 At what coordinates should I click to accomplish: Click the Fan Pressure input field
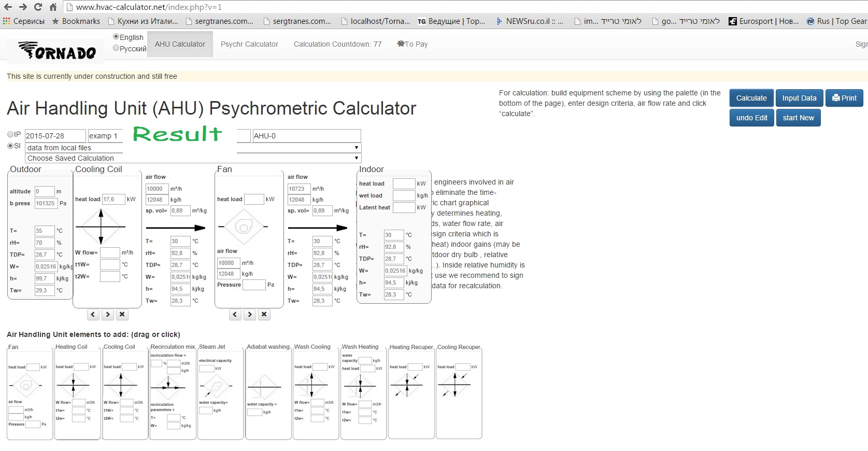254,285
